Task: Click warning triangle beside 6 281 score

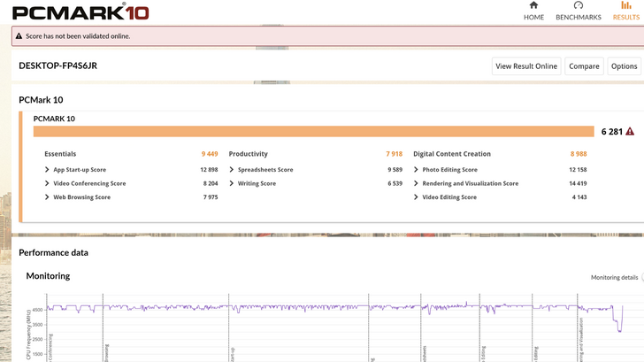Action: (630, 131)
